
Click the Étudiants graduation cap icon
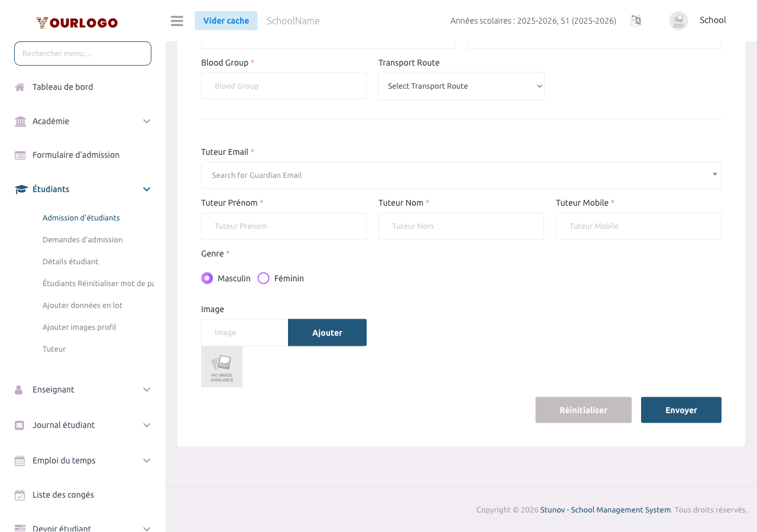point(20,189)
